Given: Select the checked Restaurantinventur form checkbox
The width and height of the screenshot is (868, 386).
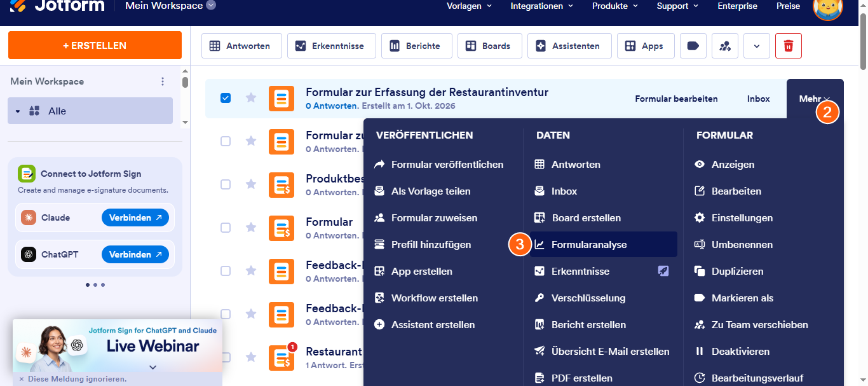Looking at the screenshot, I should [x=226, y=98].
